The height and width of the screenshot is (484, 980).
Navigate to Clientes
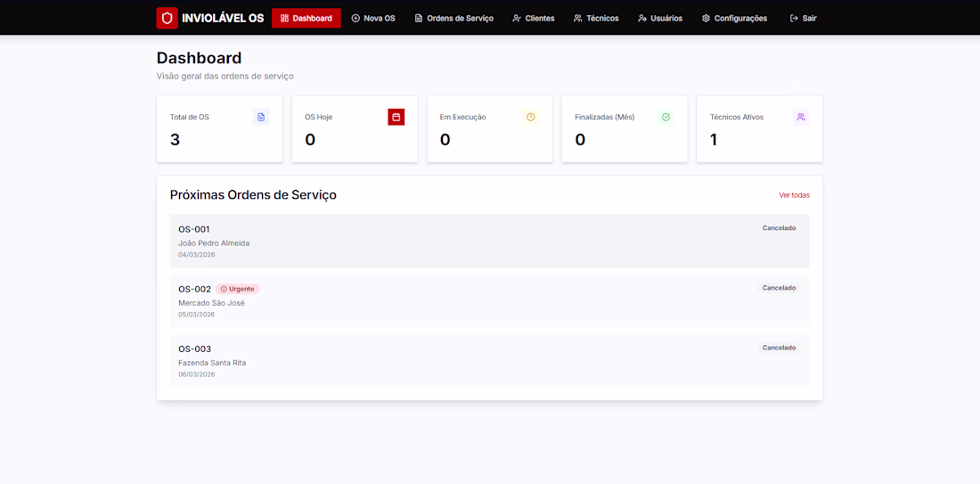tap(534, 18)
